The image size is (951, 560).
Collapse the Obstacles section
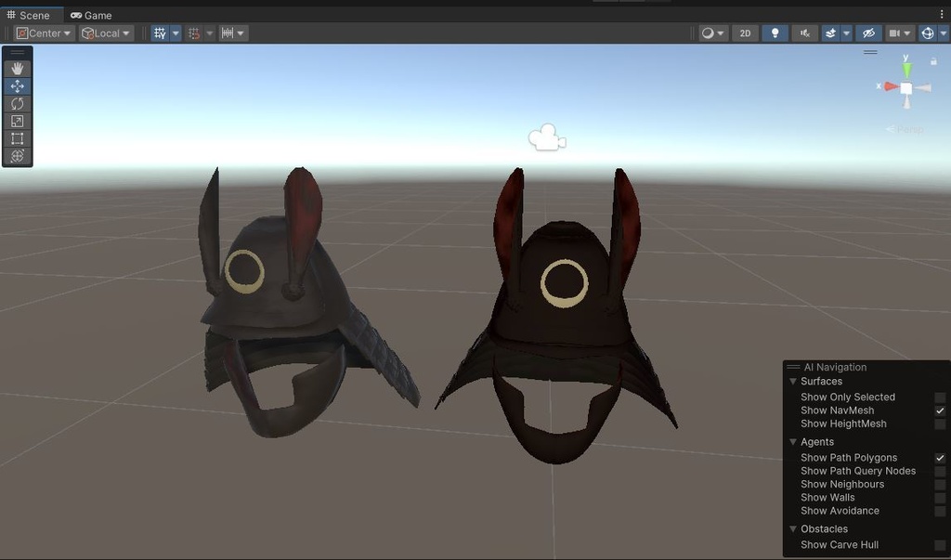pyautogui.click(x=793, y=528)
